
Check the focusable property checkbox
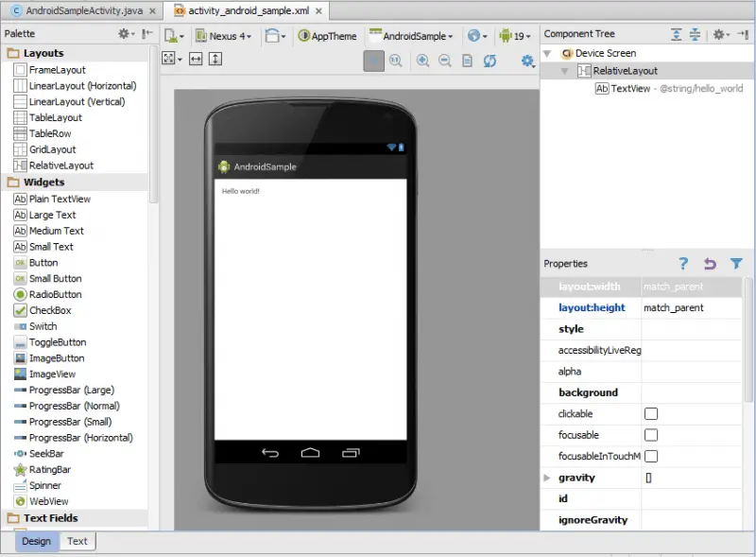[x=651, y=435]
